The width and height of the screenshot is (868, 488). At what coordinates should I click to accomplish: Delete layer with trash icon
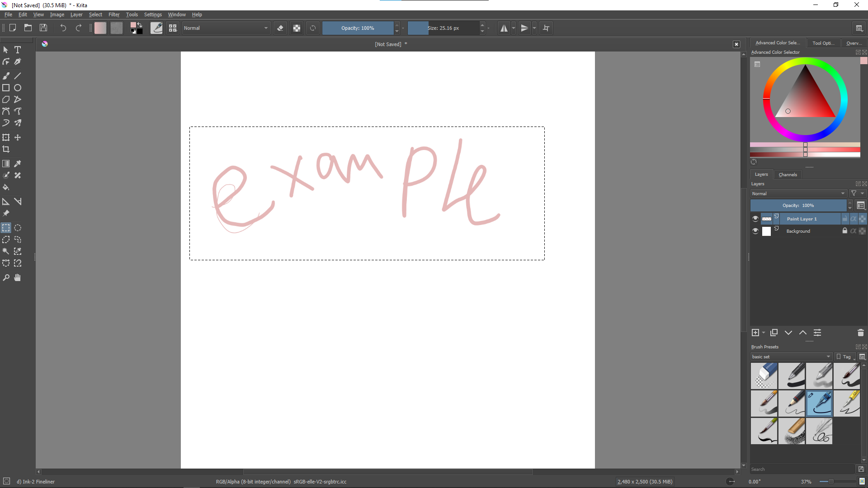click(860, 333)
